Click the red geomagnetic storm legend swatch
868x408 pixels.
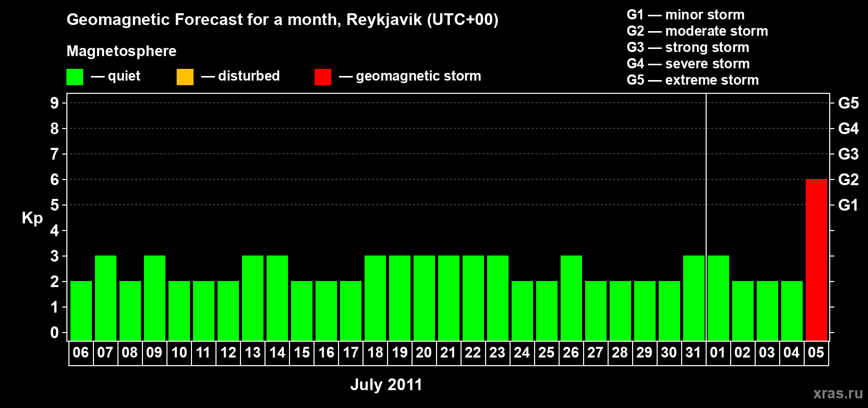pos(323,77)
